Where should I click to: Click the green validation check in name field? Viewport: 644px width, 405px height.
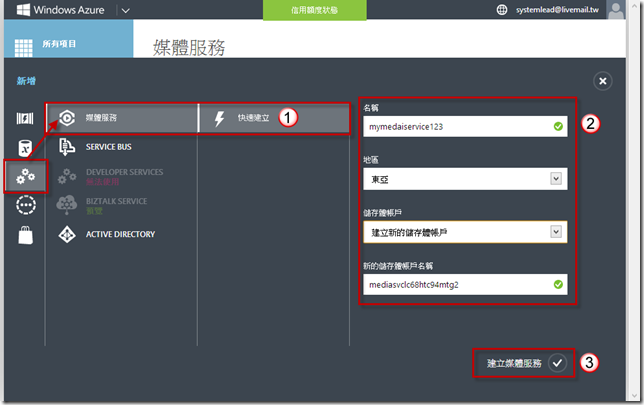[x=558, y=127]
